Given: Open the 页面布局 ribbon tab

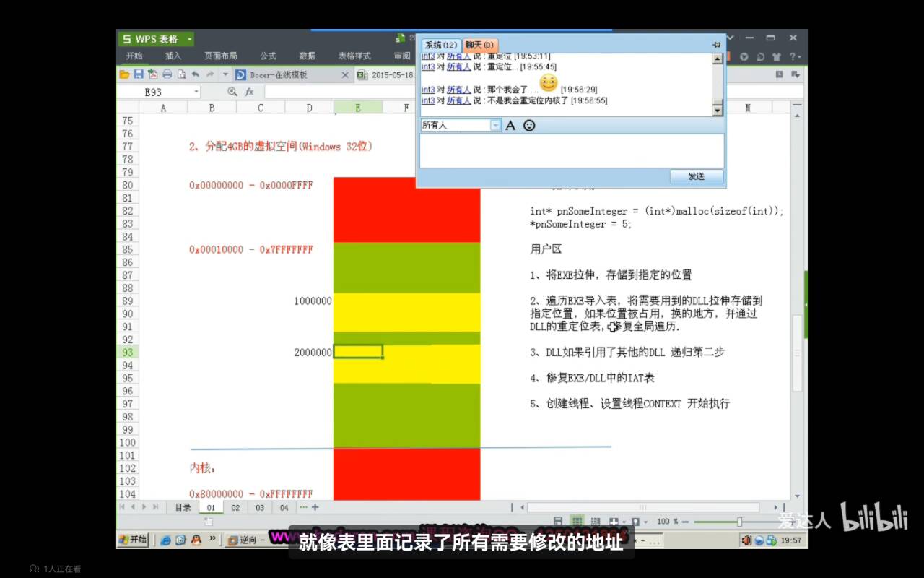Looking at the screenshot, I should pyautogui.click(x=220, y=56).
